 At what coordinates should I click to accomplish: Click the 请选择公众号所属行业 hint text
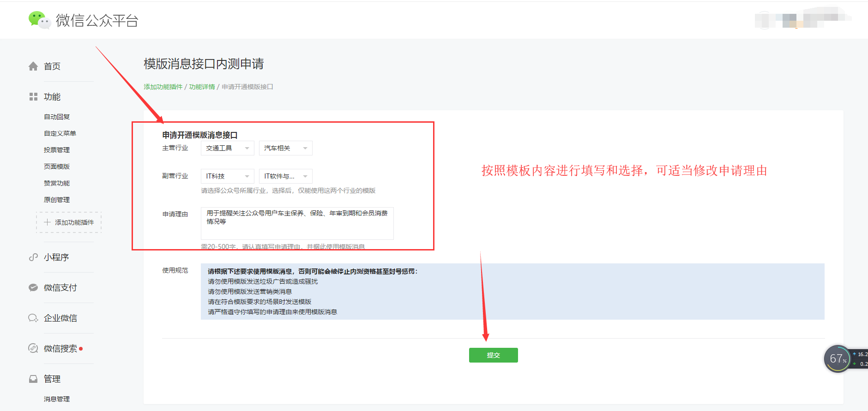288,191
